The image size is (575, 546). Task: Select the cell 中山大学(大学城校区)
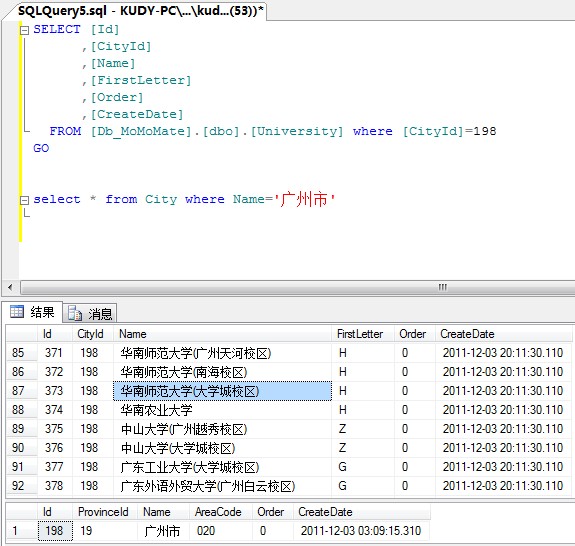(222, 448)
